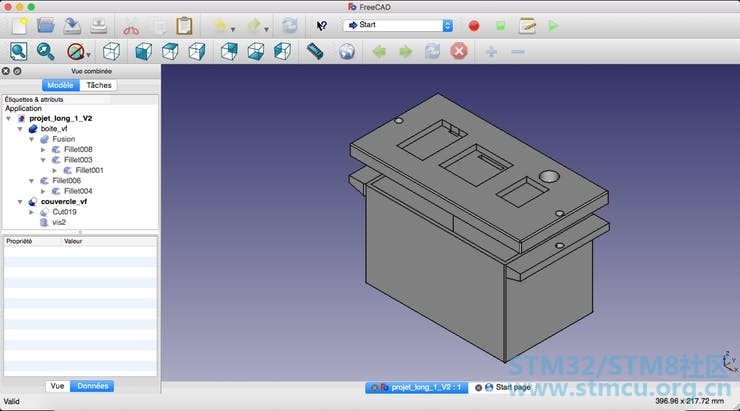Stop macro recording with the green square
This screenshot has height=411, width=740.
[500, 25]
